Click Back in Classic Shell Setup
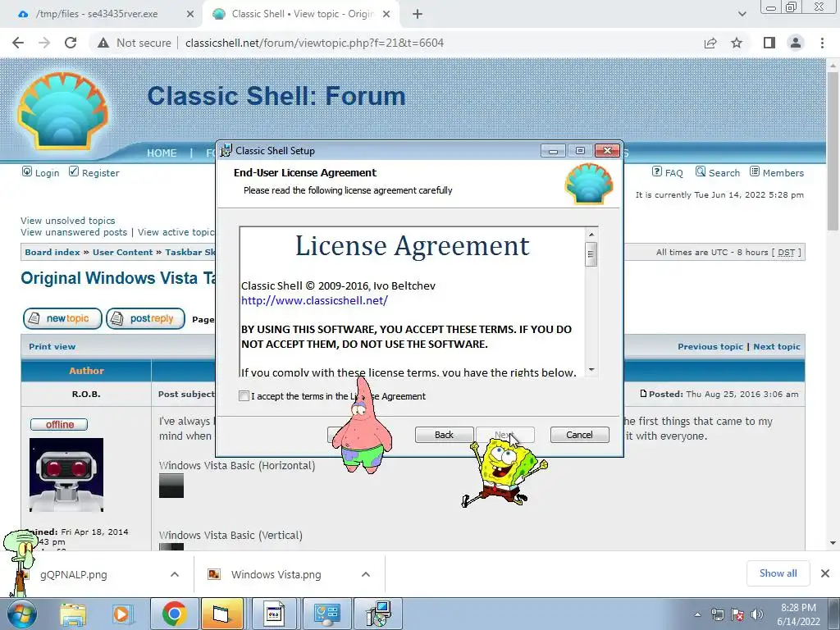This screenshot has height=630, width=840. (444, 435)
